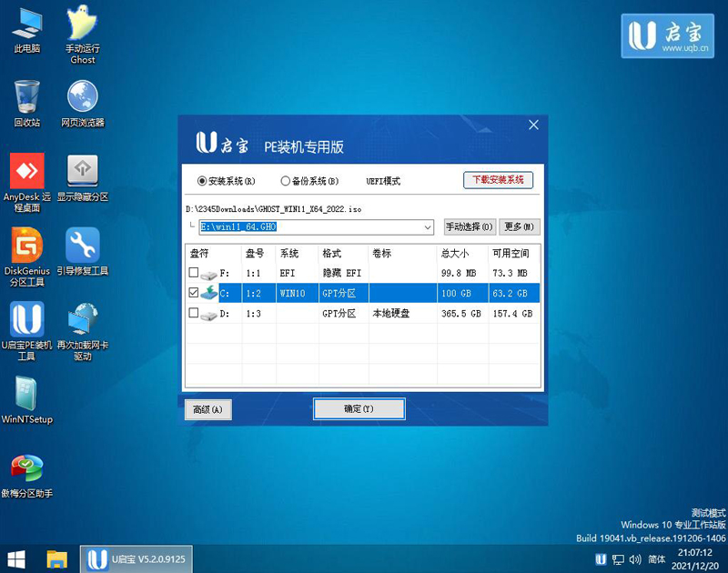Click the 隐藏 EFI format cell
The image size is (728, 573).
click(x=342, y=273)
